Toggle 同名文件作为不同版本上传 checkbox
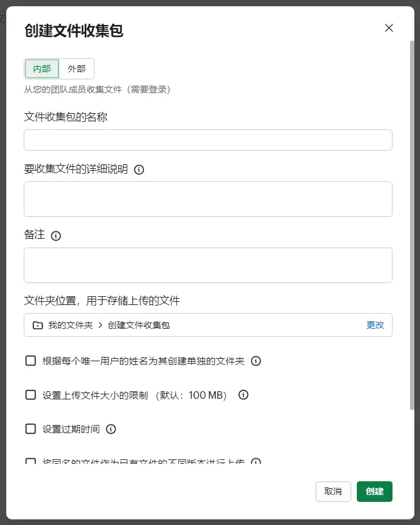The width and height of the screenshot is (420, 525). point(31,462)
